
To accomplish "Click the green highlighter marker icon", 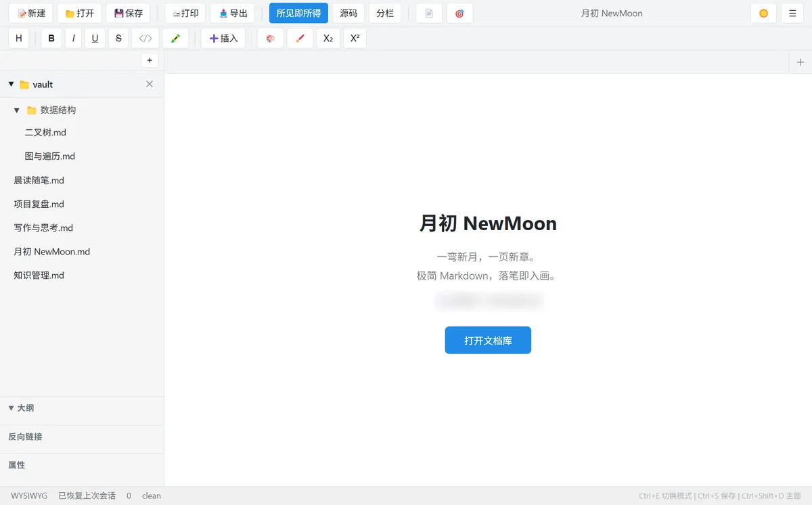I will pos(175,38).
